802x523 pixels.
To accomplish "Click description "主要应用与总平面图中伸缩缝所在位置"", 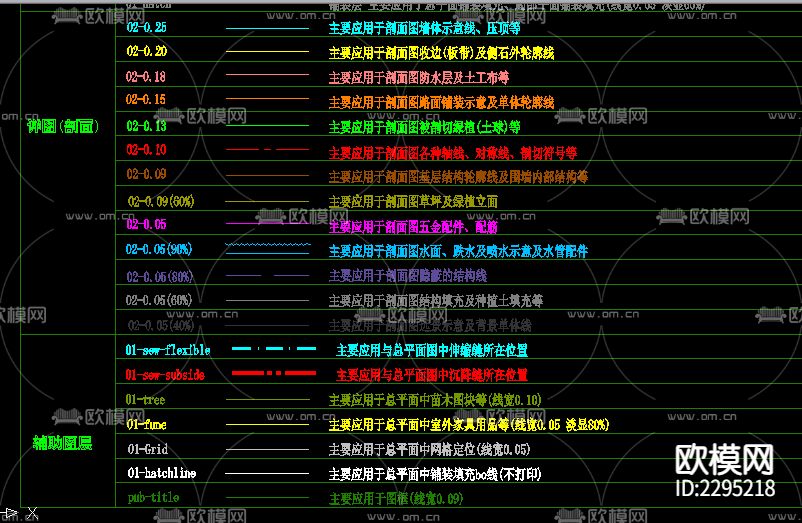I will click(x=432, y=350).
